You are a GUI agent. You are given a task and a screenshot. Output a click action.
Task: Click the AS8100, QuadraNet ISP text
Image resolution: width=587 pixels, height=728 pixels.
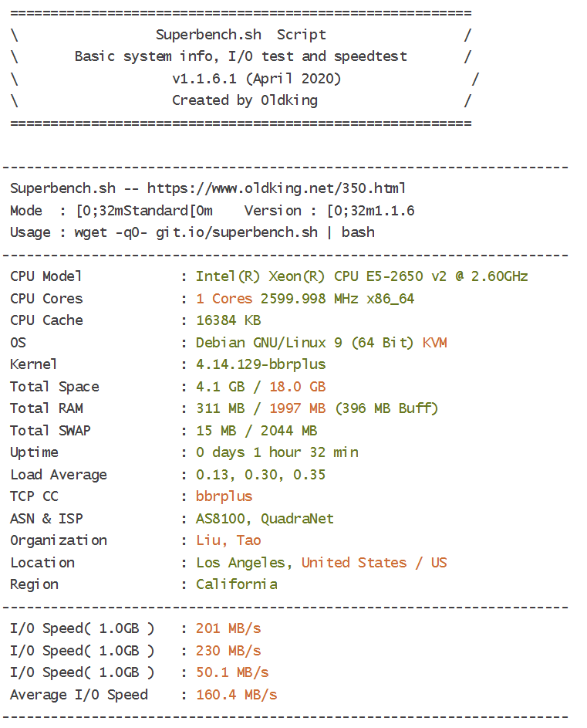click(x=265, y=519)
